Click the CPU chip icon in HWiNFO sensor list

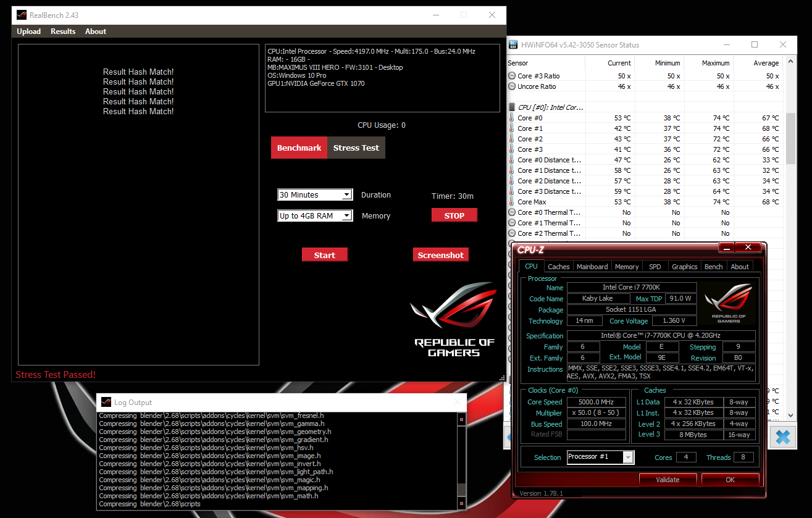coord(512,107)
